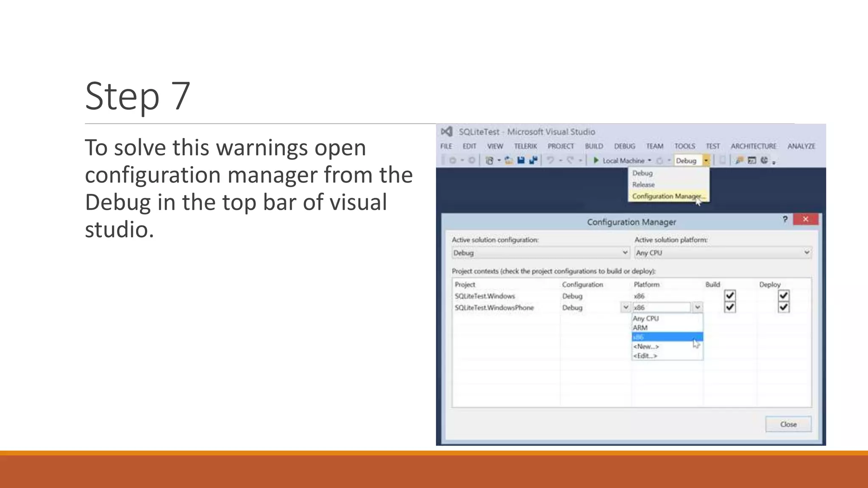Viewport: 868px width, 488px height.
Task: Open the TEAM menu
Action: coord(655,146)
